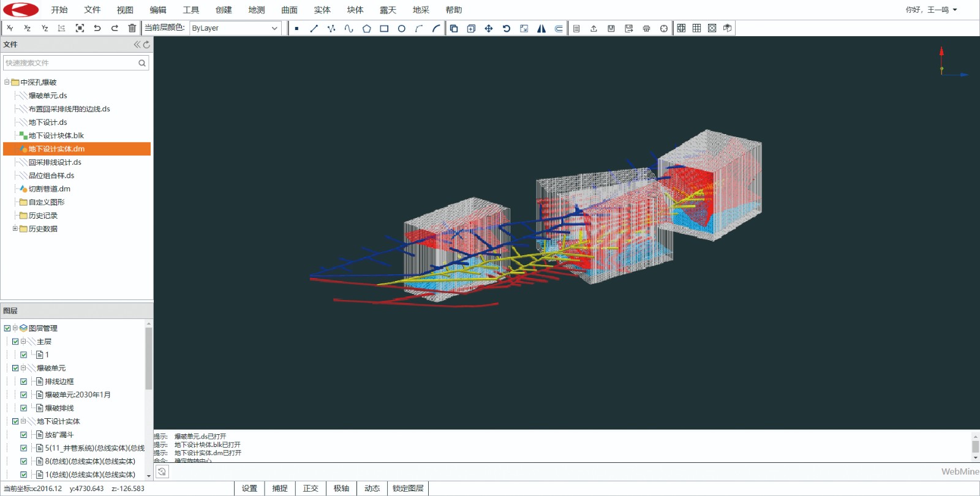Open the 视图 menu
Screen dimensions: 980x496
coord(125,10)
